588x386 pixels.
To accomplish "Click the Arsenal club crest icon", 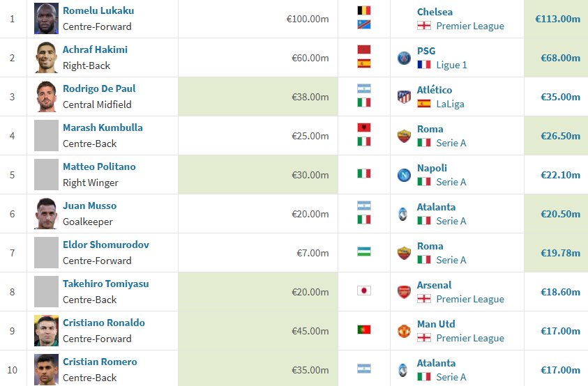I will pos(404,292).
